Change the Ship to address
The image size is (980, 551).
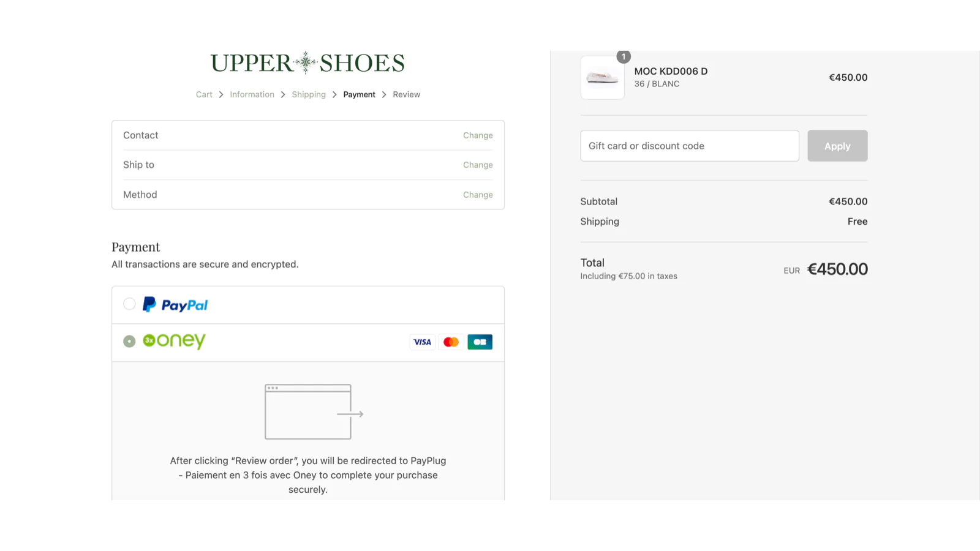[x=478, y=165]
